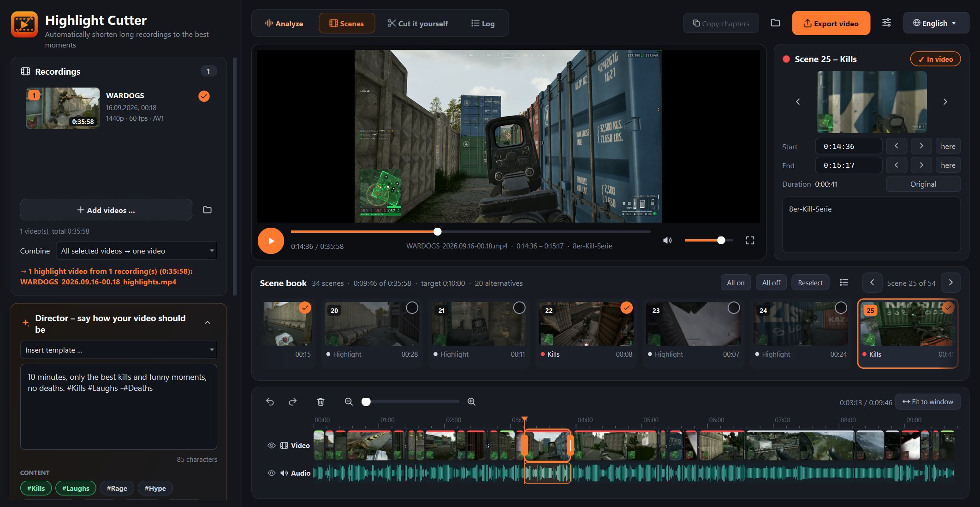Image resolution: width=980 pixels, height=507 pixels.
Task: Collapse the Director panel
Action: (x=208, y=323)
